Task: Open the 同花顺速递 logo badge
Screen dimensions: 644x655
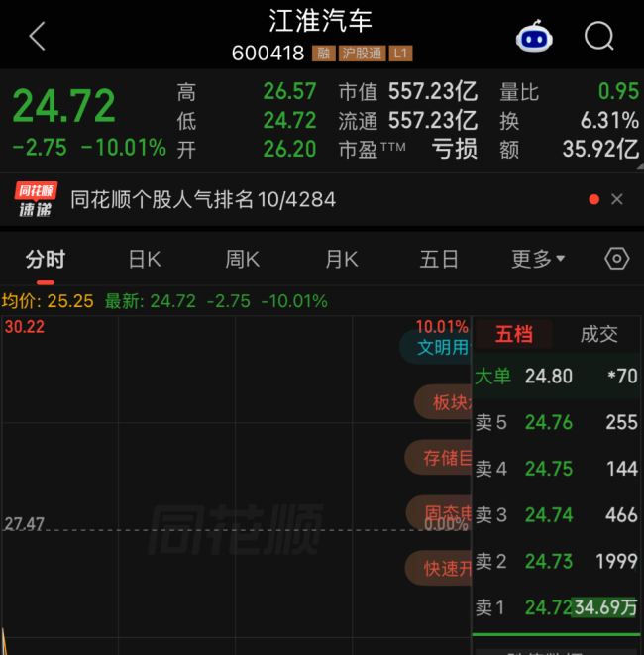Action: [36, 200]
